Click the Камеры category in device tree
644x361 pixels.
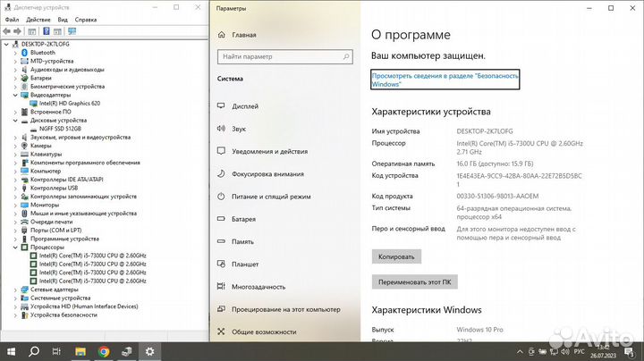tap(40, 146)
